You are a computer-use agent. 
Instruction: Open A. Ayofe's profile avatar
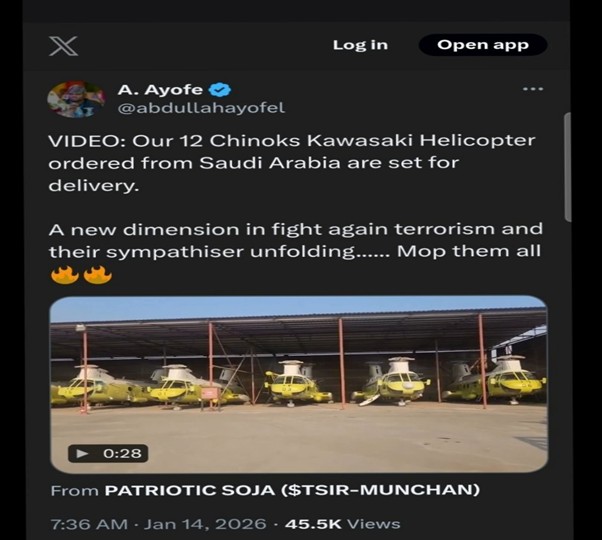click(x=75, y=98)
